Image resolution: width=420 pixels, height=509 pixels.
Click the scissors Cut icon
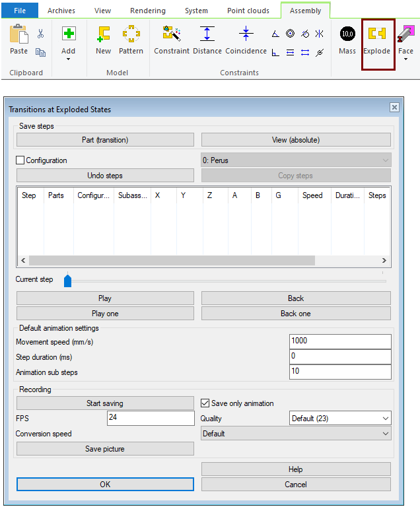coord(40,34)
